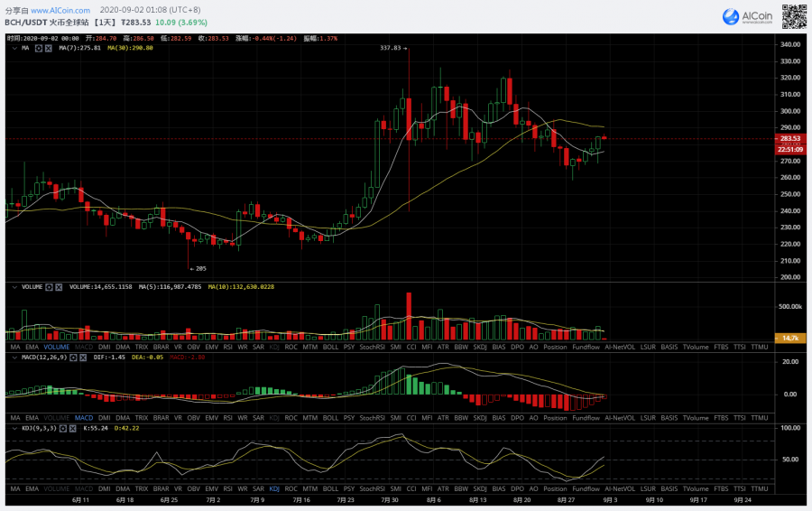Switch MACD panel to WR indicator

tap(243, 418)
